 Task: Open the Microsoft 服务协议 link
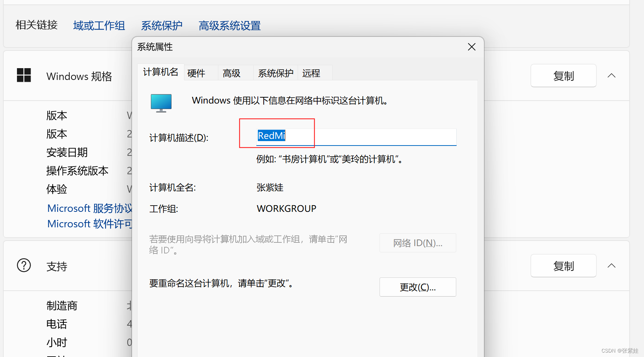pyautogui.click(x=90, y=208)
